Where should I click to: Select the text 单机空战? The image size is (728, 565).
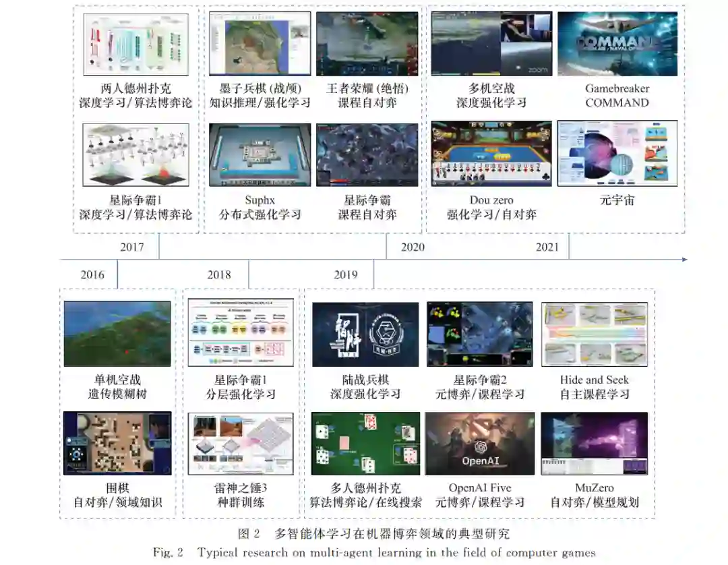tap(117, 380)
